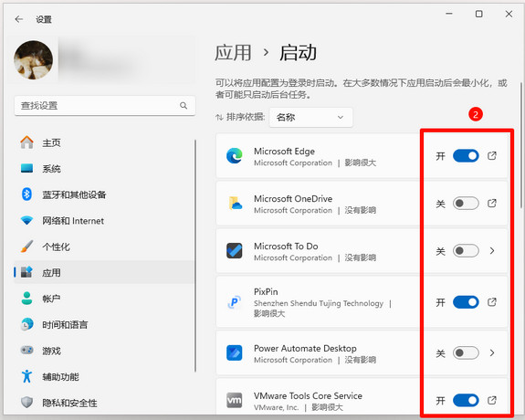The height and width of the screenshot is (420, 525).
Task: Click the search magnifier icon
Action: coord(184,106)
